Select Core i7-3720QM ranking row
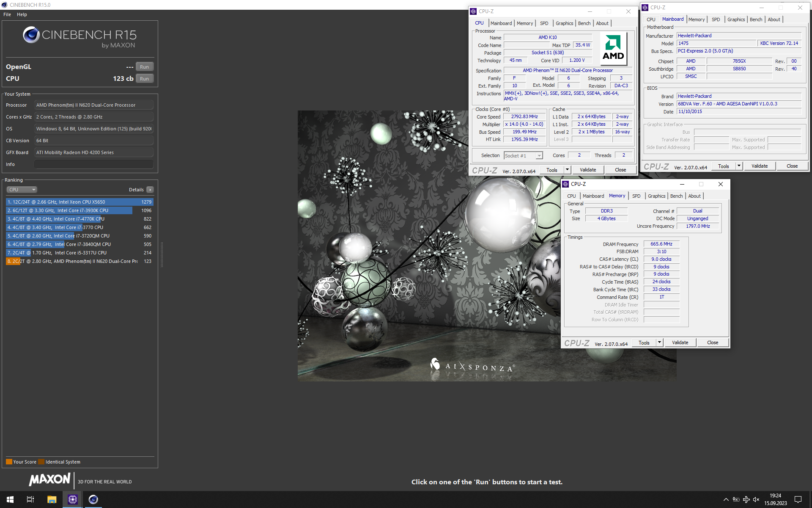The width and height of the screenshot is (812, 508). point(80,236)
